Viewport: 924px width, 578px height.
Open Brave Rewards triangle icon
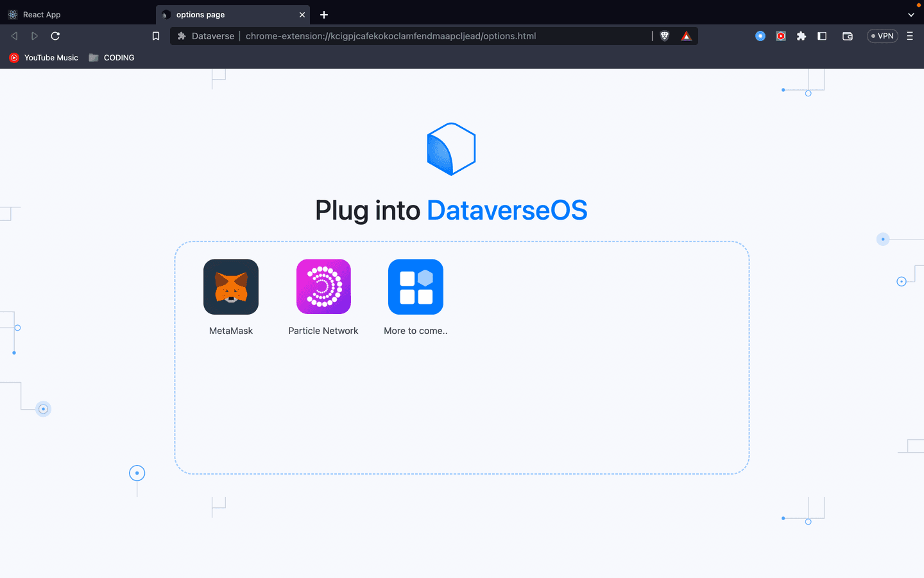[x=686, y=36]
